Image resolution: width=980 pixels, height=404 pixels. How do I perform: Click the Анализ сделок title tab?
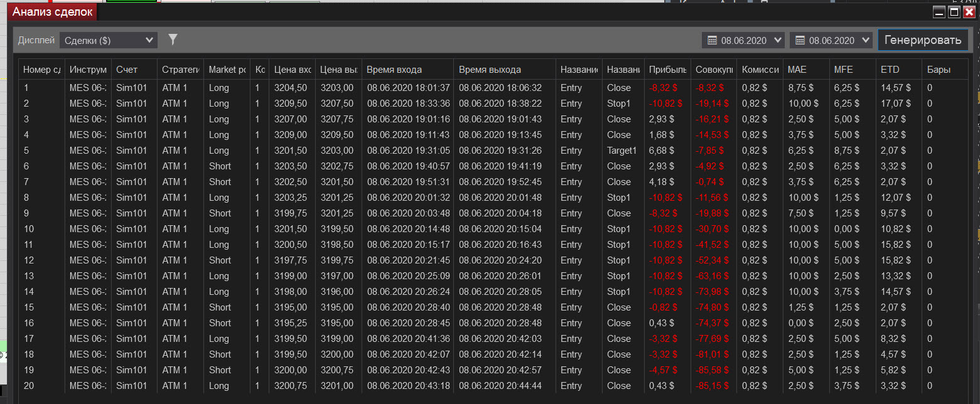point(53,12)
